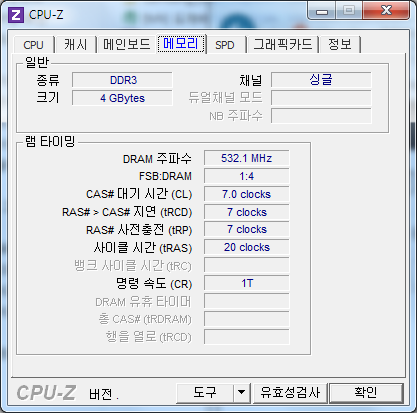Click the 크기 label
The height and width of the screenshot is (413, 417).
[x=48, y=98]
